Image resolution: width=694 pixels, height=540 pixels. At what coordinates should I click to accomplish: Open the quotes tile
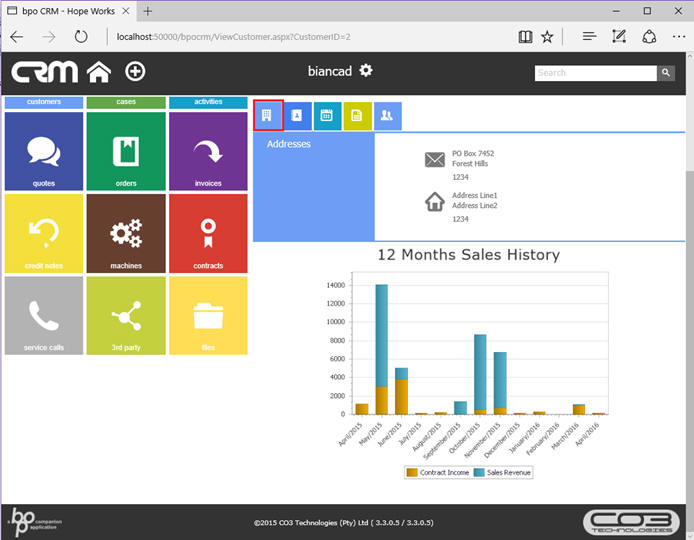coord(44,151)
